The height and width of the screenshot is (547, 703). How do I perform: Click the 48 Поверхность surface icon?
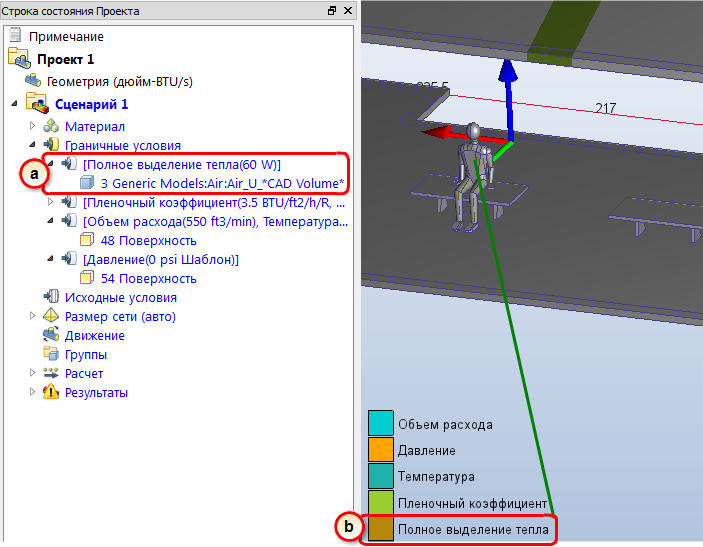click(87, 240)
